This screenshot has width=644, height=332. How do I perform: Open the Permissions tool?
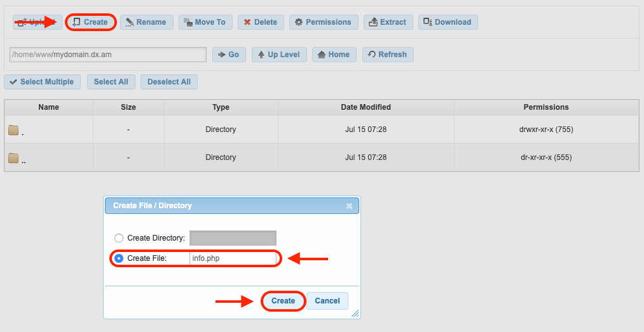pos(323,22)
